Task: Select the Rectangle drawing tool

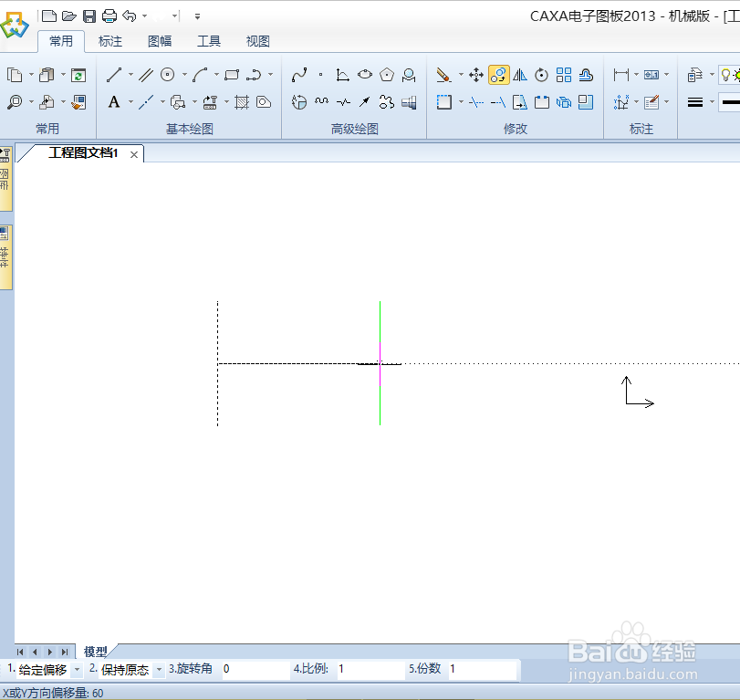Action: click(232, 75)
